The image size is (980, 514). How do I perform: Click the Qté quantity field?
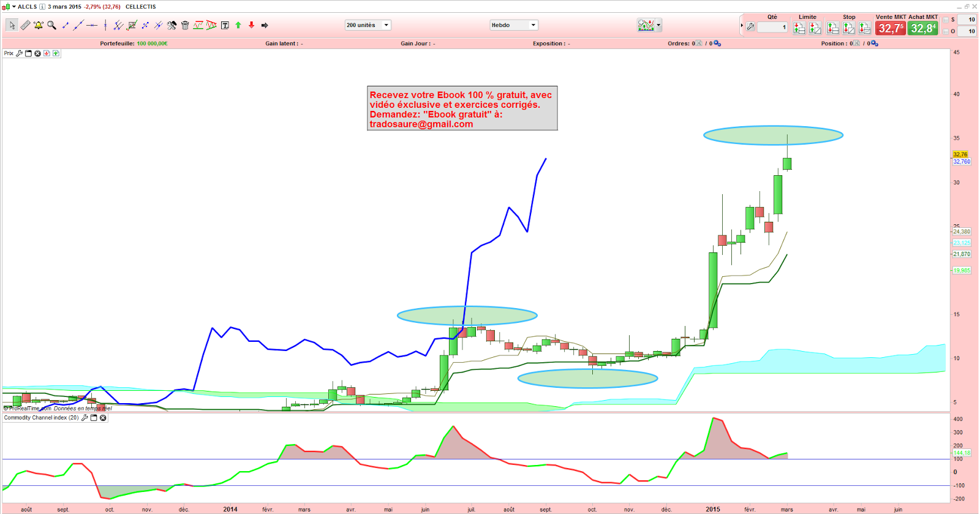pyautogui.click(x=772, y=27)
